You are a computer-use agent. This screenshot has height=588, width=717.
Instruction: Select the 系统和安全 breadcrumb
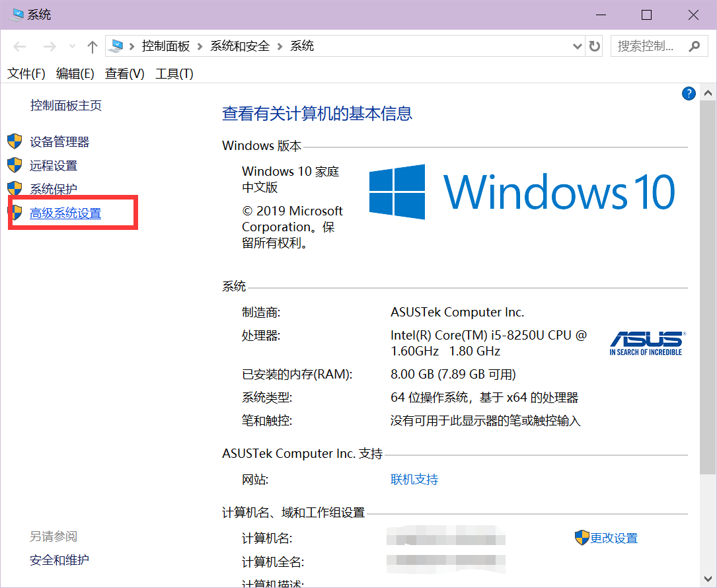tap(240, 46)
